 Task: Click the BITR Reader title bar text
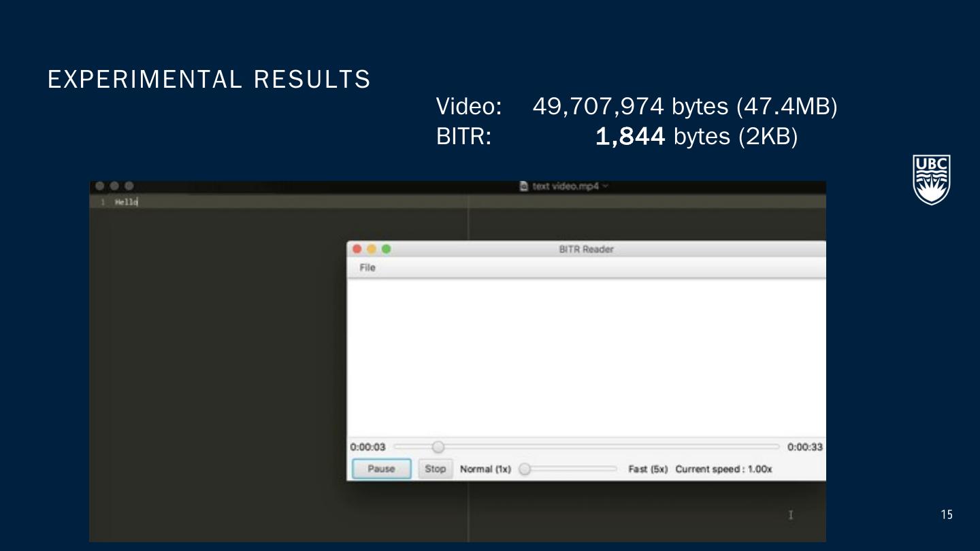(586, 249)
